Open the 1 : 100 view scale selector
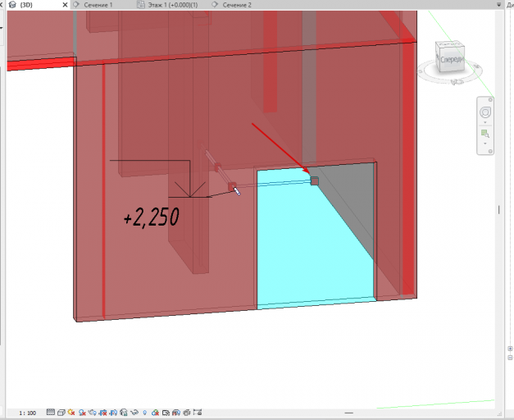Image resolution: width=514 pixels, height=420 pixels. 28,413
